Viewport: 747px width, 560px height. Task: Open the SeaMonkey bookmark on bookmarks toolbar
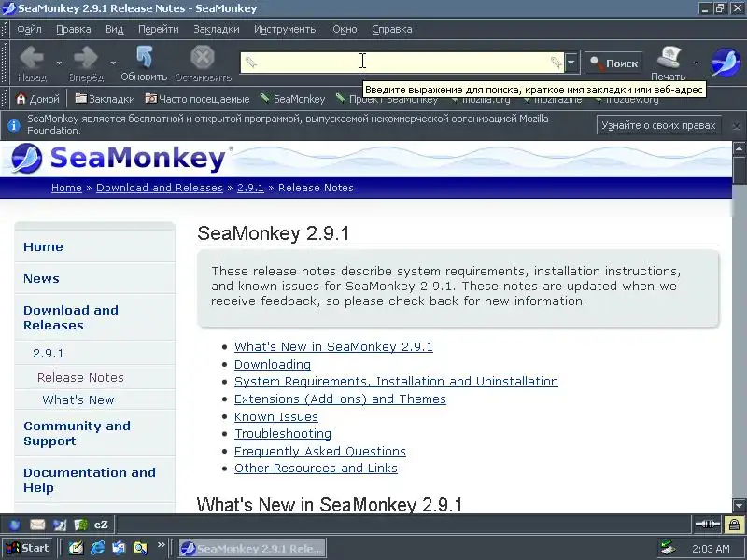coord(292,99)
